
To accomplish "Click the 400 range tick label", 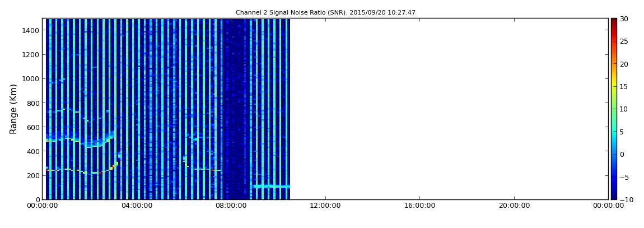I will [34, 152].
